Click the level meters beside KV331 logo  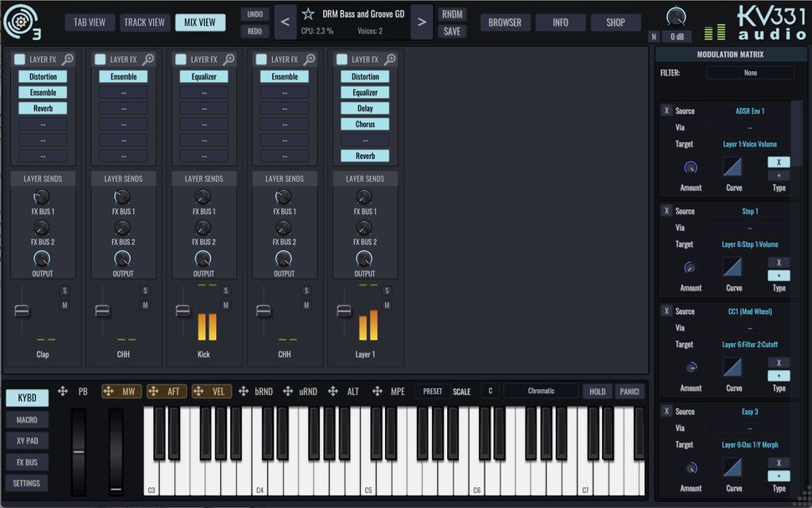tap(713, 30)
